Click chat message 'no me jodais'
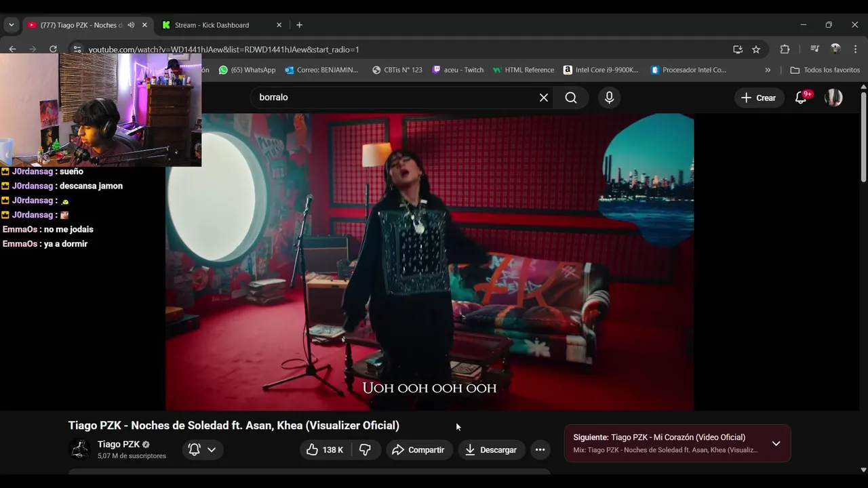Screen dimensions: 868x488 click(68, 229)
